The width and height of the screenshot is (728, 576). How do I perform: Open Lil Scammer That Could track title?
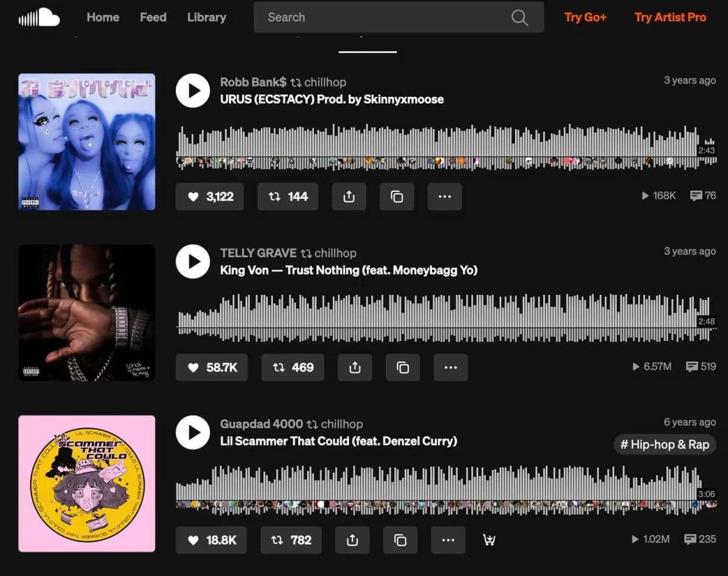[x=339, y=441]
